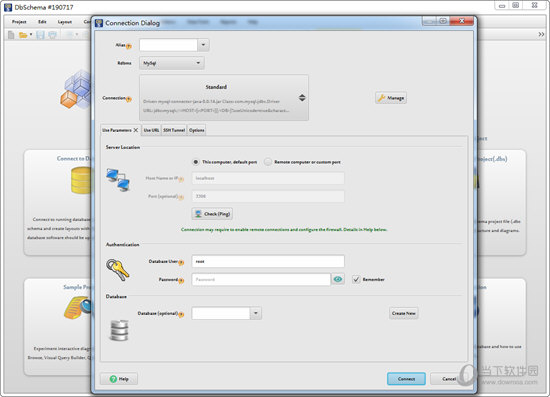Screen dimensions: 550x397
Task: Click the Connect button
Action: coord(406,379)
